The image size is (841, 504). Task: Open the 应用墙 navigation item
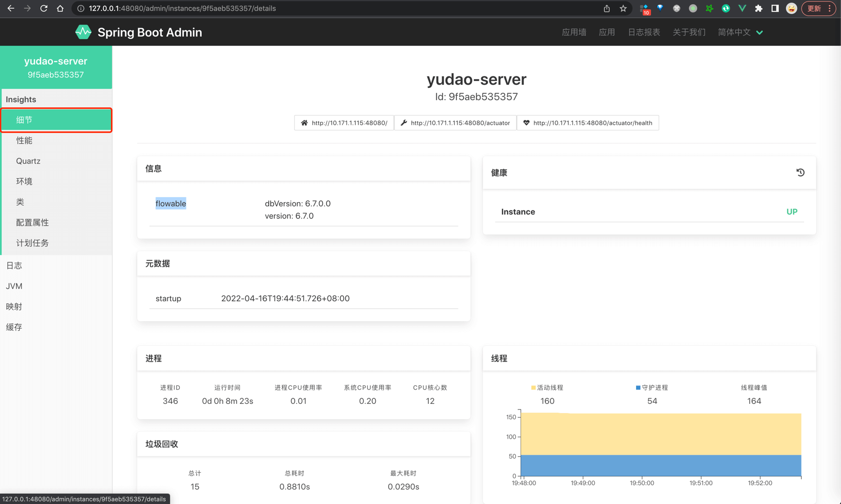point(574,32)
